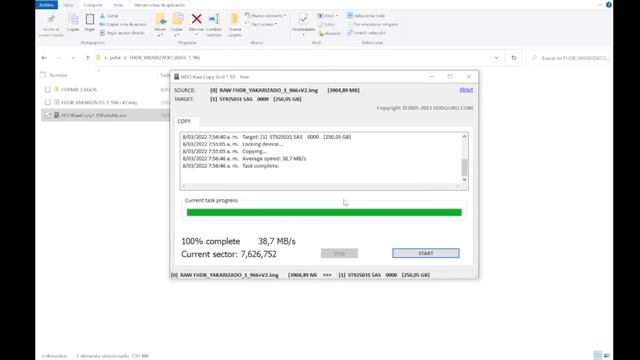The image size is (640, 360).
Task: Select the FHDB_YAKARIZADO img file row
Action: [99, 102]
